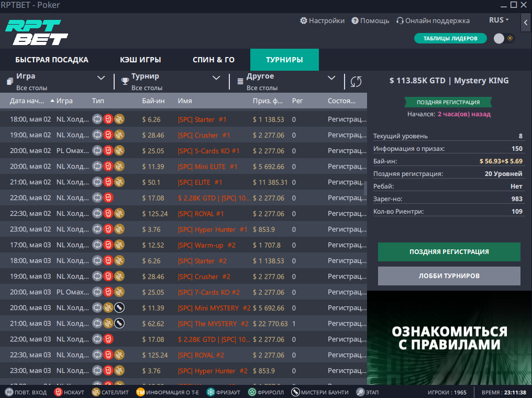Open online support via headset icon
The width and height of the screenshot is (532, 398).
(x=400, y=21)
